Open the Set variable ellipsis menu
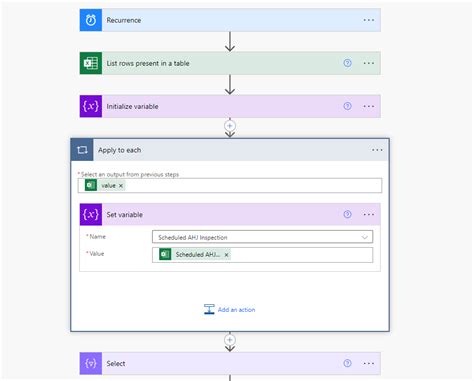Screen dimensions: 474x381 [369, 214]
